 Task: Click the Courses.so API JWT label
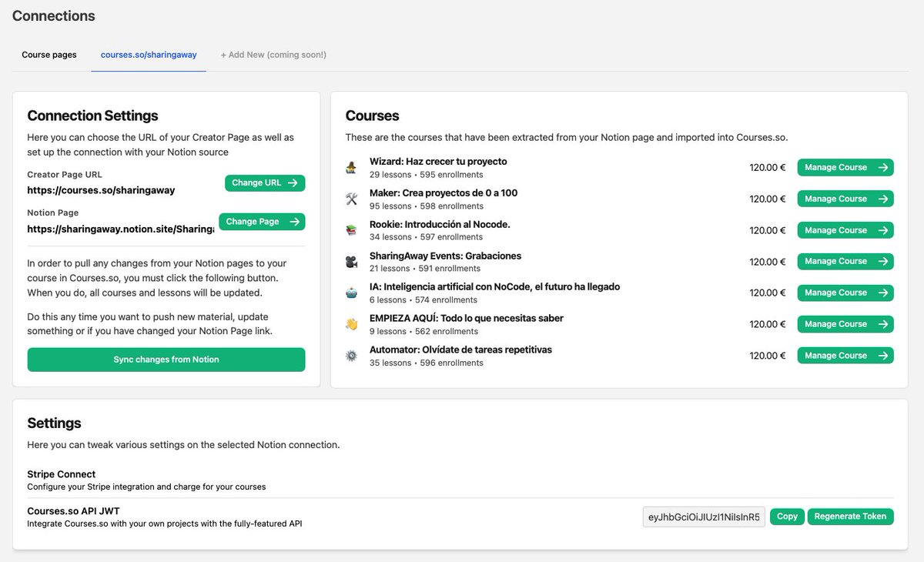tap(73, 511)
